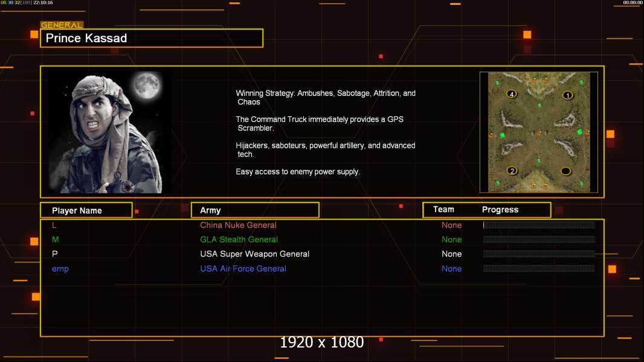
Task: Select start position 4 on the map
Action: (x=511, y=94)
